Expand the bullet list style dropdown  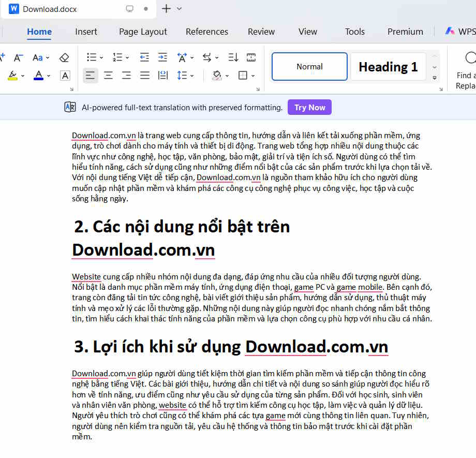101,57
